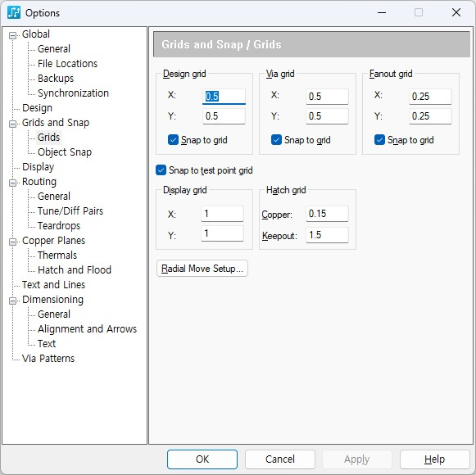Select General under Dimensioning
The image size is (476, 475).
[54, 314]
